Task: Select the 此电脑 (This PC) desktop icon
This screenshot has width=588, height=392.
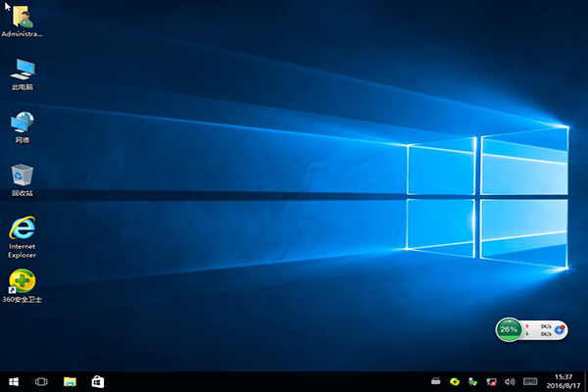Action: 23,74
